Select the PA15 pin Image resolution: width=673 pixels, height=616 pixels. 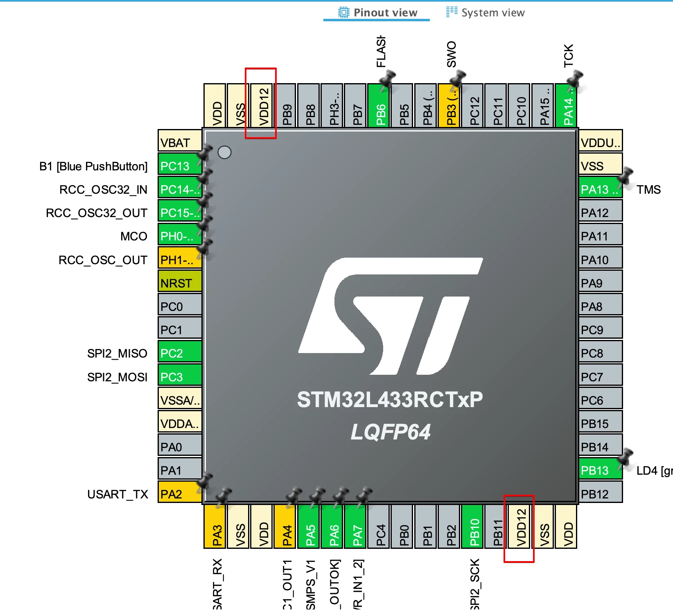pos(543,105)
